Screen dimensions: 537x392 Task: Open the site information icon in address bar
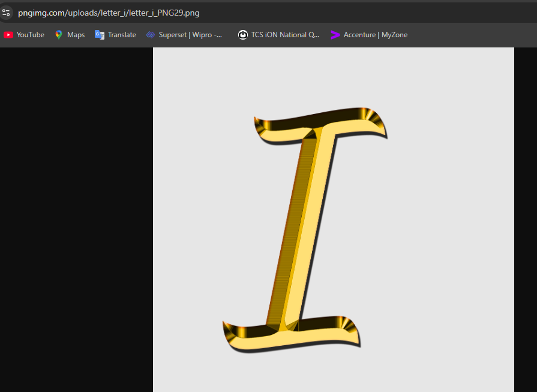tap(6, 13)
